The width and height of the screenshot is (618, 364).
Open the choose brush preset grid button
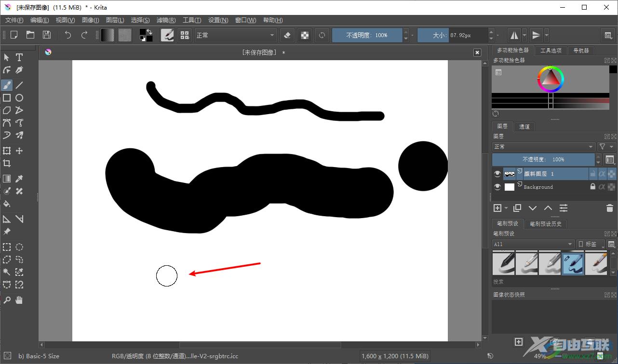[x=185, y=35]
